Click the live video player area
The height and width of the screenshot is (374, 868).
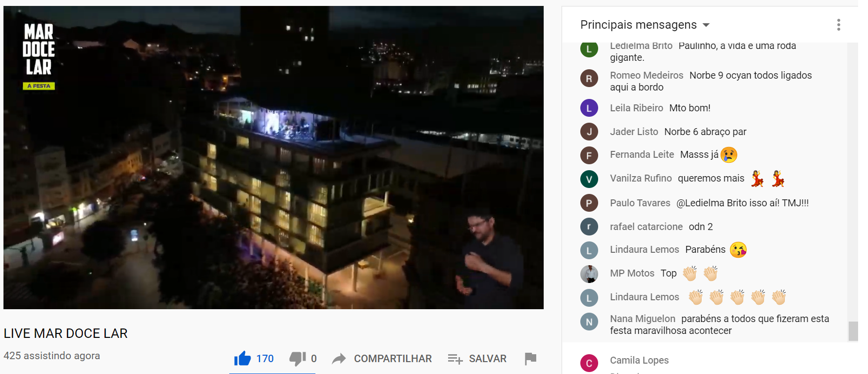273,157
